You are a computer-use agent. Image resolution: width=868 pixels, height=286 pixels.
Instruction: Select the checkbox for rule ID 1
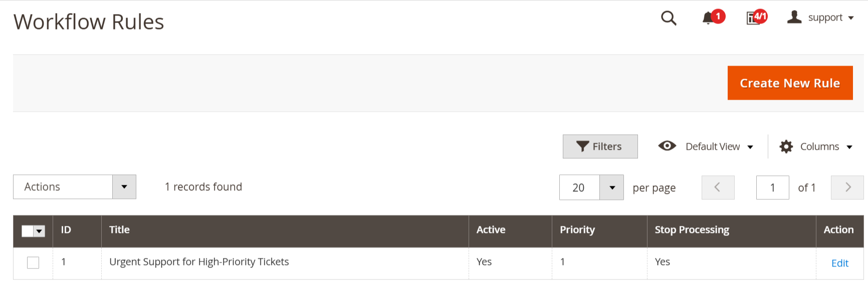click(33, 262)
